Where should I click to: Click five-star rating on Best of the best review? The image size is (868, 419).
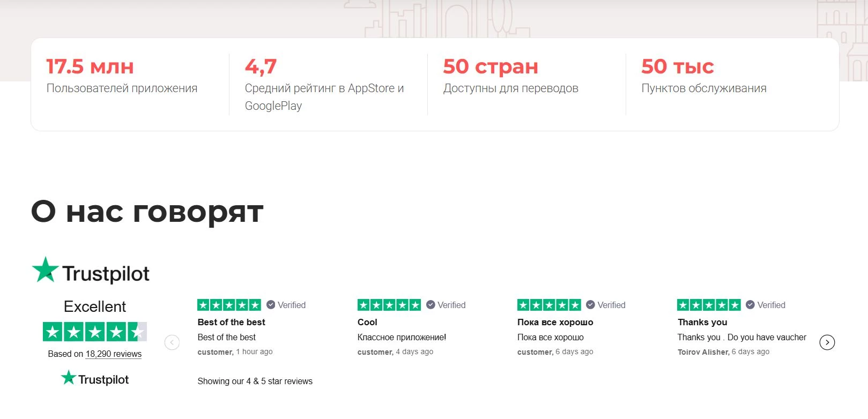coord(229,305)
